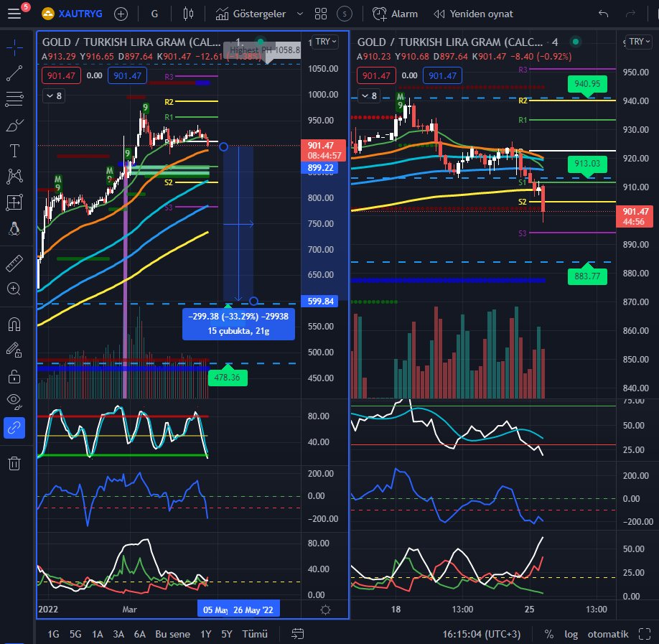Toggle hide all drawings eye icon
Viewport: 659px width, 644px height.
point(14,402)
